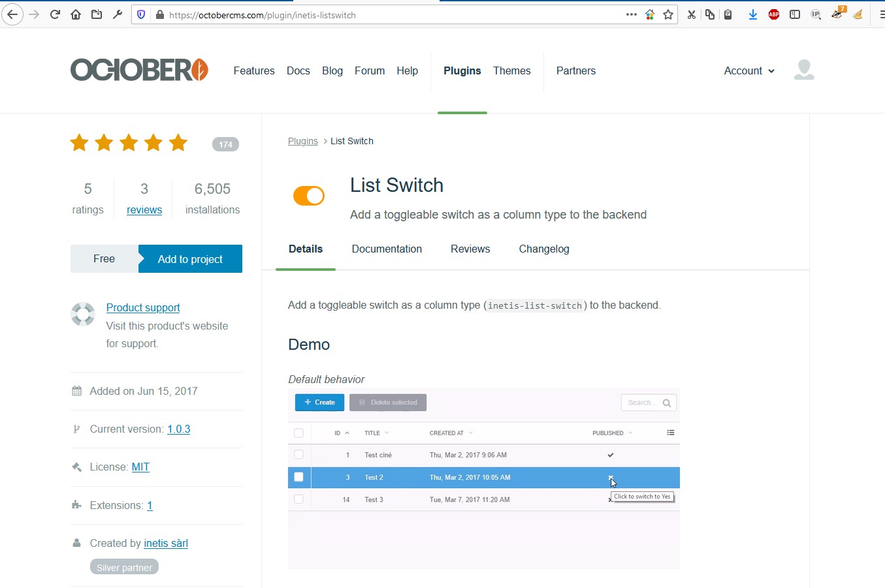This screenshot has width=885, height=588.
Task: Toggle the published checkmark for Test ciné
Action: coord(611,455)
